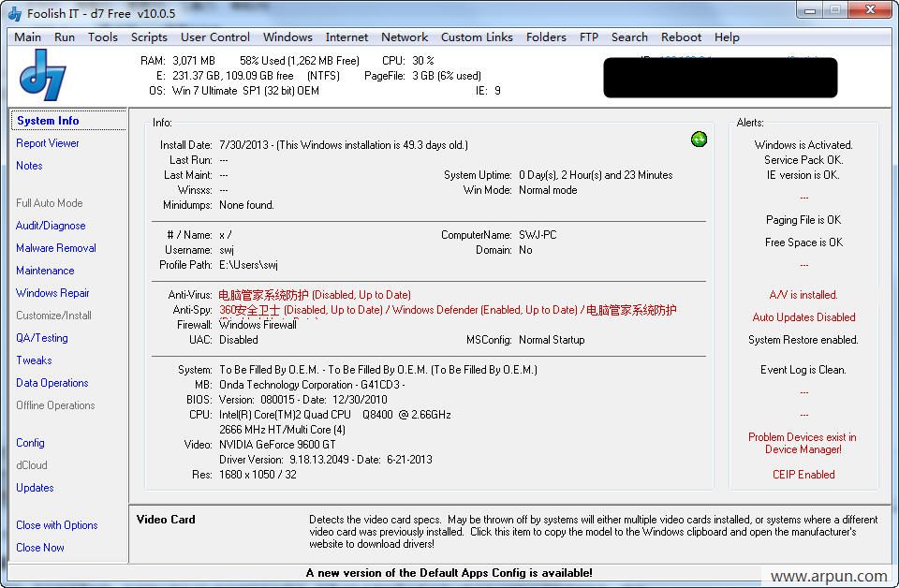Open the User Control menu
Screen dimensions: 899x588
tap(215, 37)
